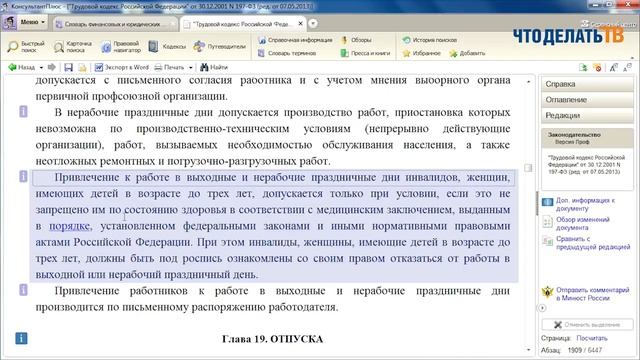Save document with floppy disk icon

coord(69,68)
